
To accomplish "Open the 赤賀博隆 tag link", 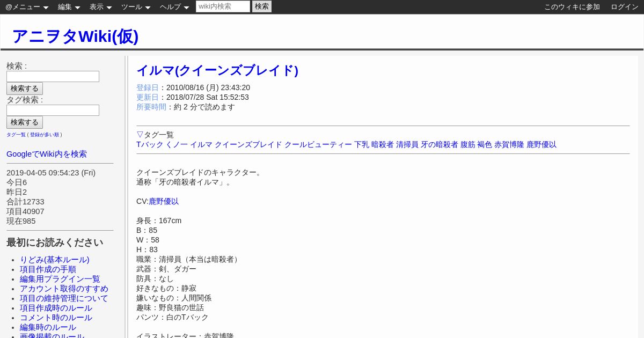I will pyautogui.click(x=509, y=144).
